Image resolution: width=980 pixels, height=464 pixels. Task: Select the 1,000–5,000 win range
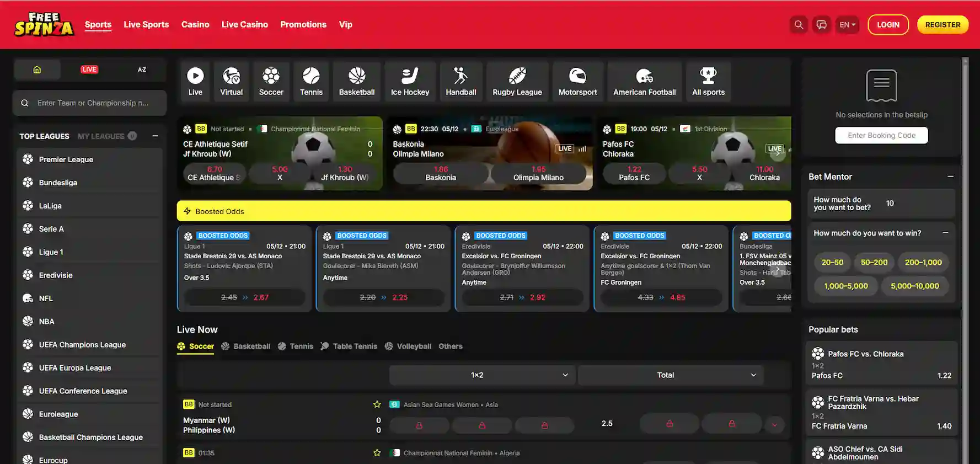click(x=846, y=286)
